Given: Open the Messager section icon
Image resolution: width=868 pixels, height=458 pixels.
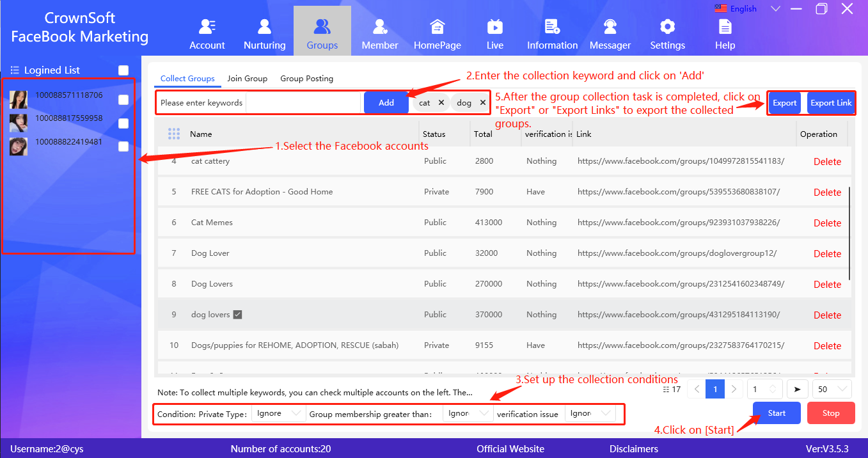Looking at the screenshot, I should (x=610, y=27).
